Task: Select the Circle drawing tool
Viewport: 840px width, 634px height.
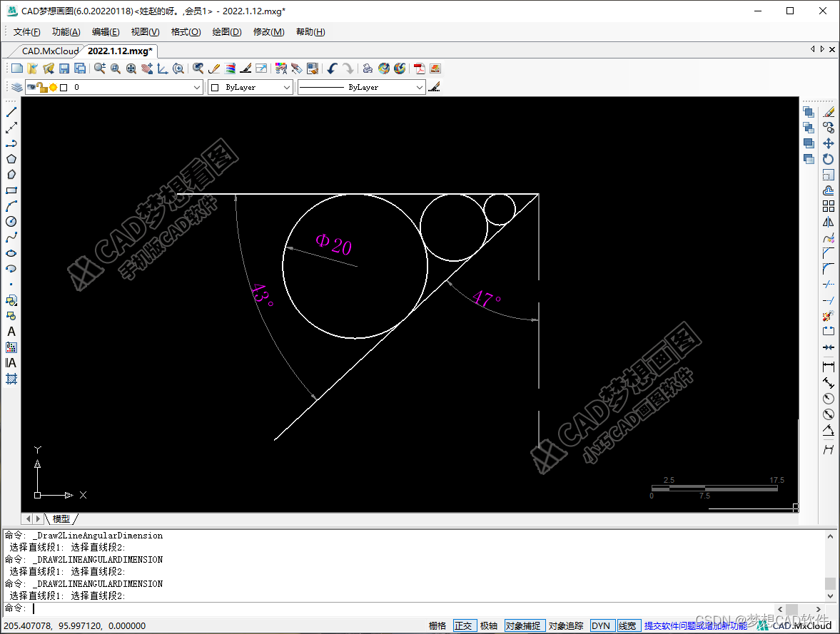Action: 11,222
